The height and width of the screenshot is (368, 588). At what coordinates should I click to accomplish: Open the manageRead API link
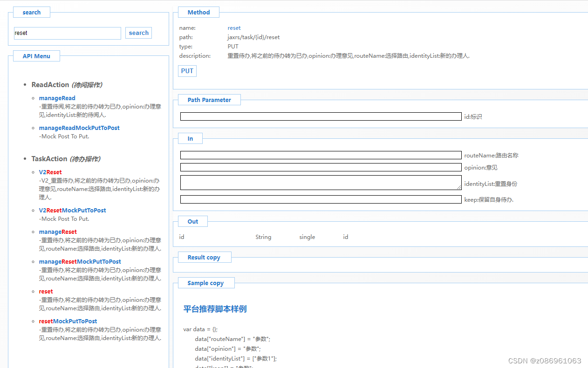click(57, 98)
